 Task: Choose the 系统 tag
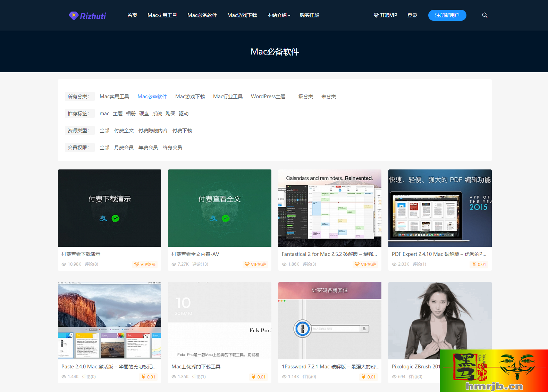157,114
